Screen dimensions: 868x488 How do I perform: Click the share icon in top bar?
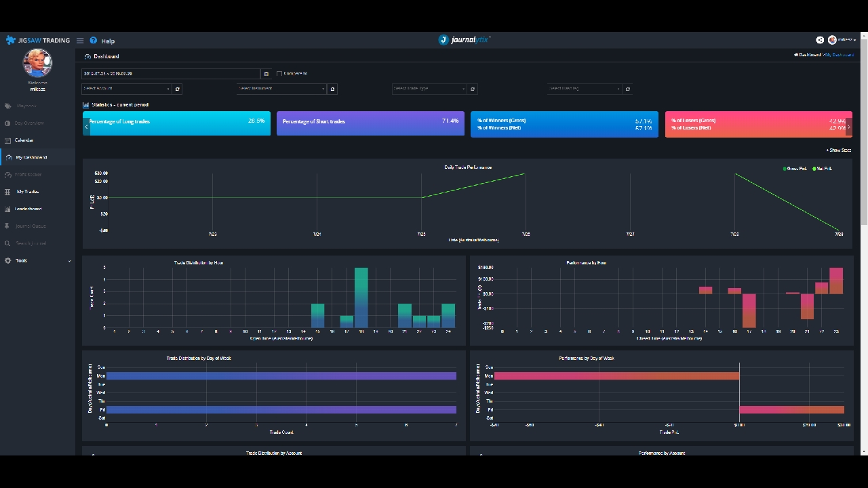pyautogui.click(x=820, y=40)
